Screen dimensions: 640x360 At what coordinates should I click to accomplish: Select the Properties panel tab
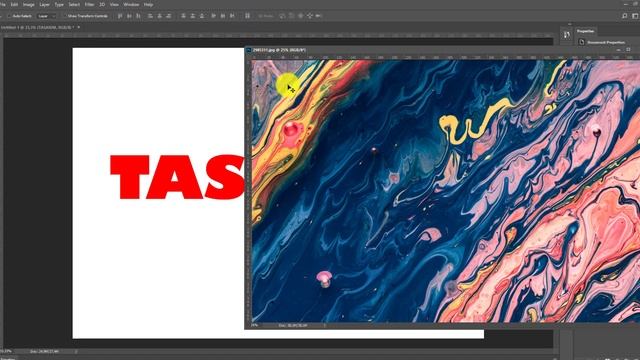(x=585, y=31)
